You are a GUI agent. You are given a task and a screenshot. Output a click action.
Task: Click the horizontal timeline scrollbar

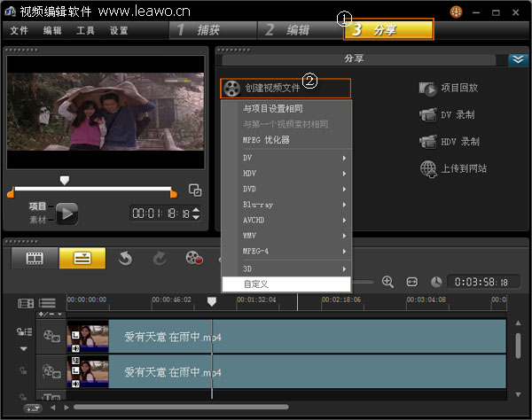pyautogui.click(x=181, y=407)
